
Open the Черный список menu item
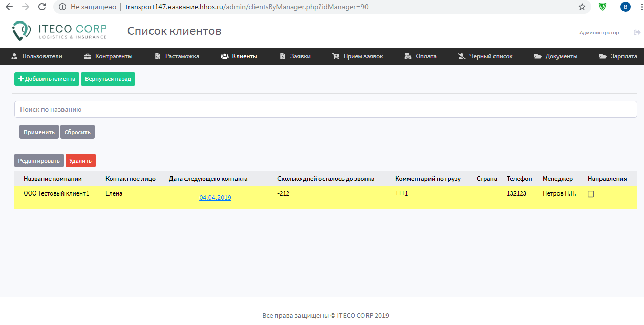485,56
